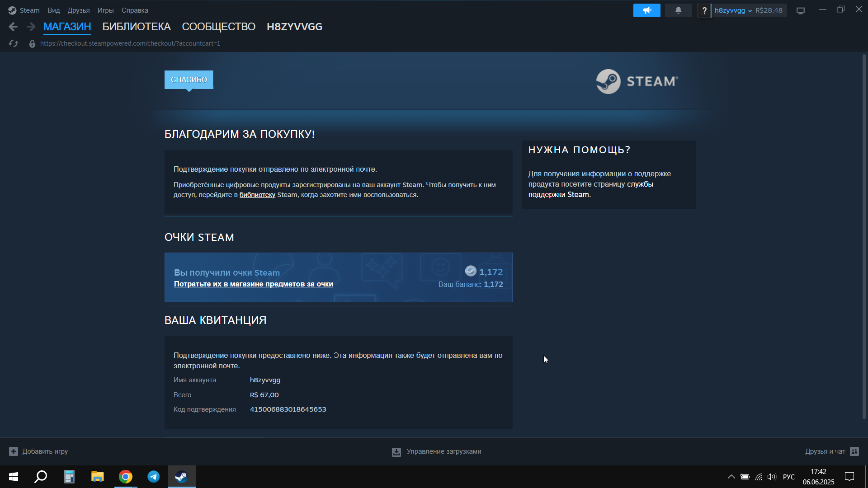This screenshot has width=868, height=488.
Task: Click the downloads manager icon
Action: [396, 452]
